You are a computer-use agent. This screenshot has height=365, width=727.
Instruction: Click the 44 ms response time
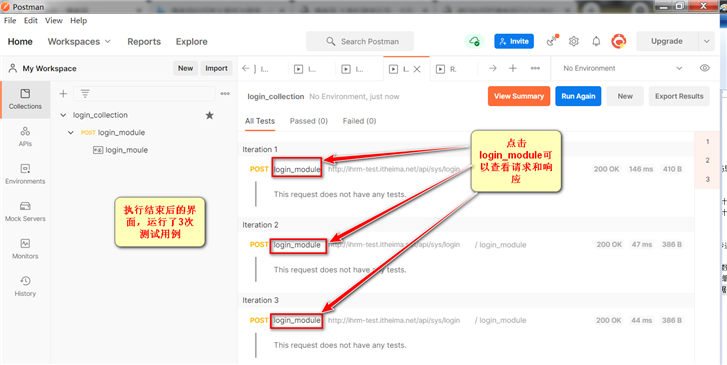[x=642, y=320]
